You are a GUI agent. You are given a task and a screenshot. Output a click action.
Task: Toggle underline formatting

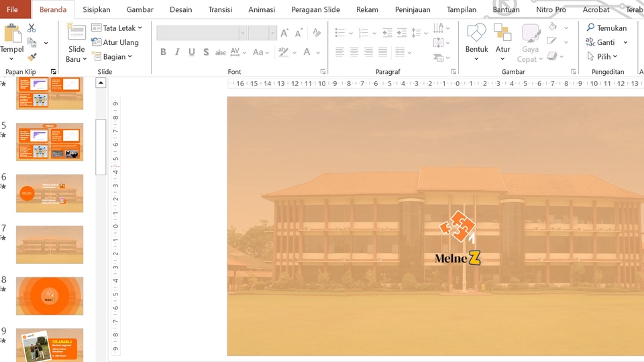tap(191, 52)
